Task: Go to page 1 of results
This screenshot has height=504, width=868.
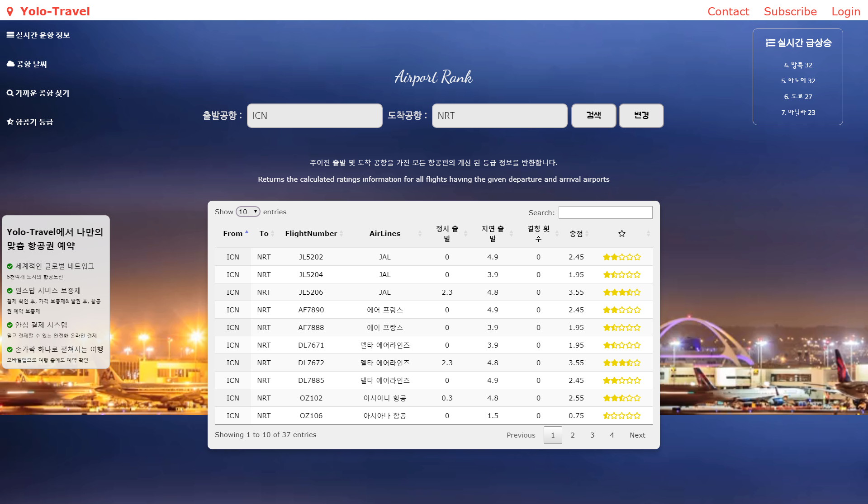Action: pos(553,435)
